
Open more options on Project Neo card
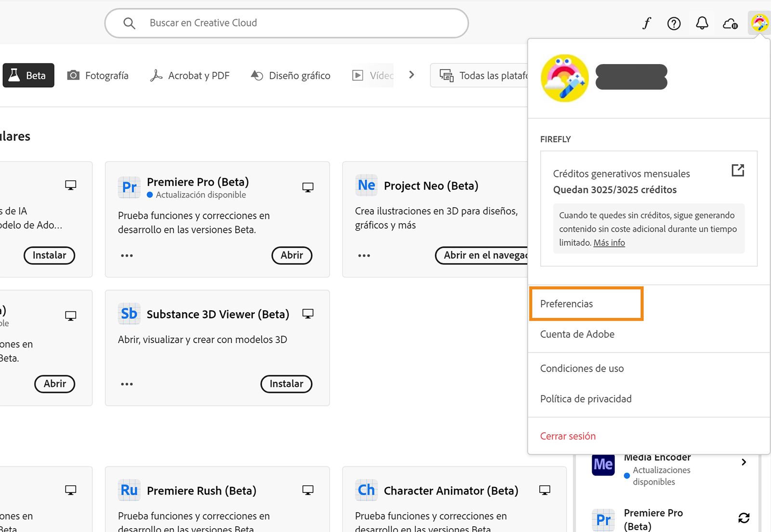pos(364,255)
